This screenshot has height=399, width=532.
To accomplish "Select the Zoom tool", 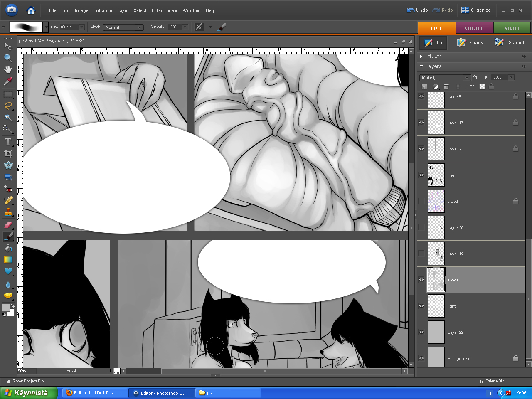I will [8, 58].
